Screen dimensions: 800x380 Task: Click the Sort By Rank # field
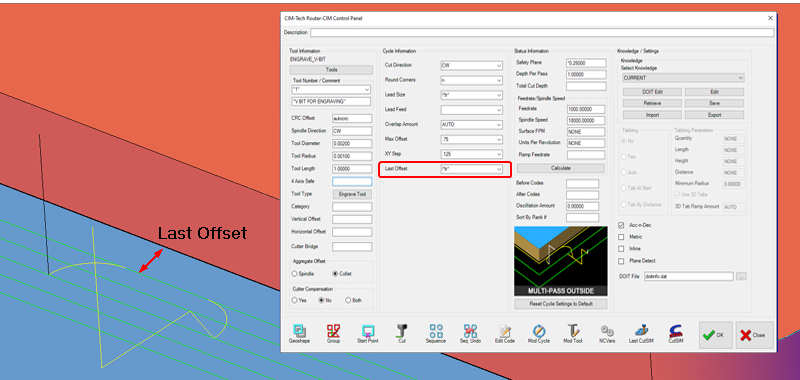[x=583, y=218]
